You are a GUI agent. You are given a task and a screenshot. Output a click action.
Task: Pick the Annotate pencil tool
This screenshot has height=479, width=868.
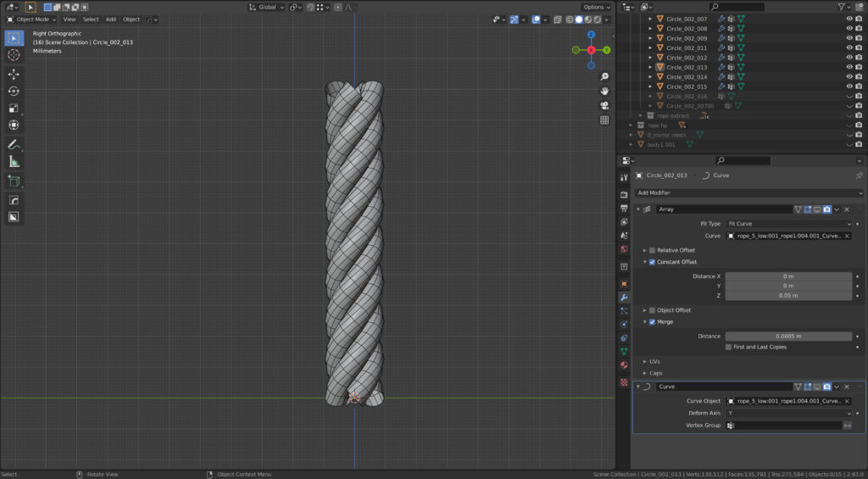point(14,144)
